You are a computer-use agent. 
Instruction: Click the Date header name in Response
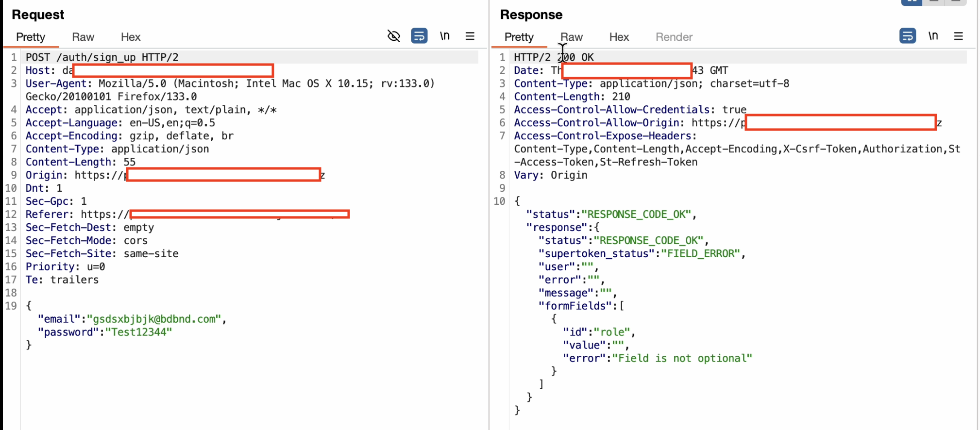(526, 70)
